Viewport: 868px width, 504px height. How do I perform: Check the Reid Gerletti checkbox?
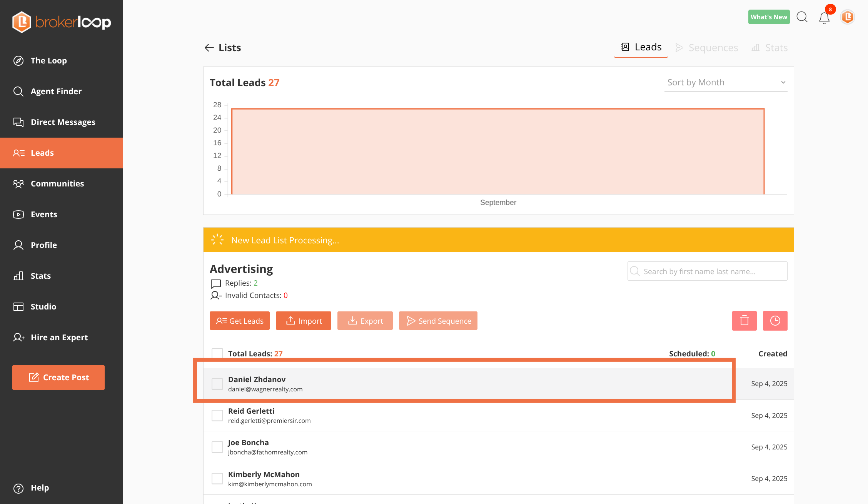pyautogui.click(x=217, y=416)
